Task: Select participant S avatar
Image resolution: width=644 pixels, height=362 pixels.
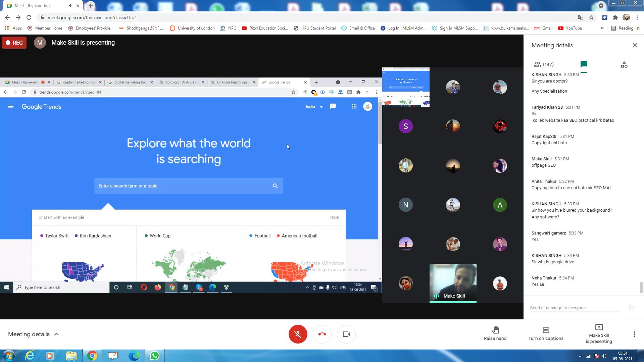Action: [x=405, y=126]
